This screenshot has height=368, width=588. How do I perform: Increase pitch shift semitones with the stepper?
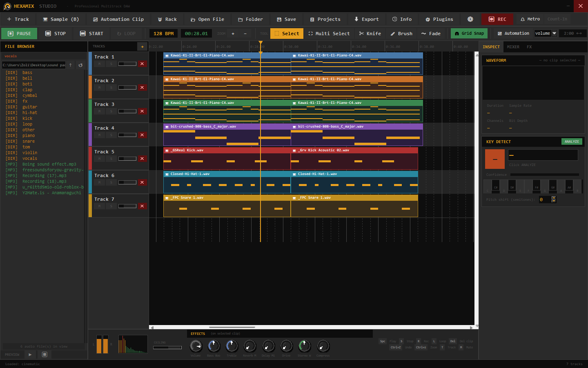[554, 198]
